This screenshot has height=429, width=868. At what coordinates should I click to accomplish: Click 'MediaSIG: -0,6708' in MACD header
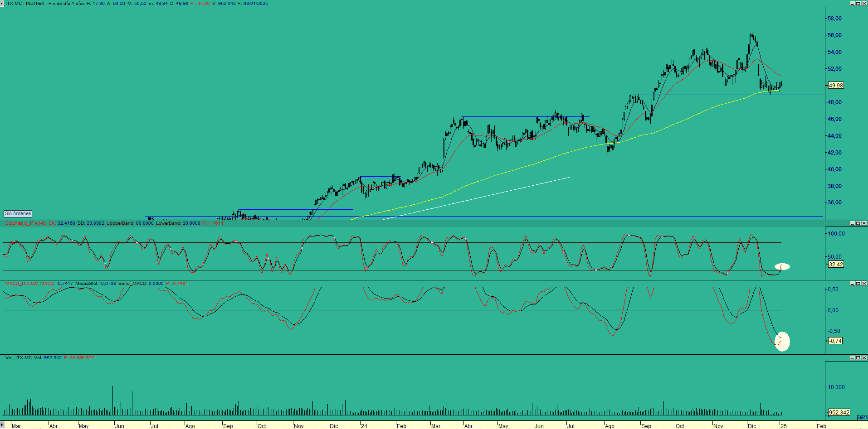(96, 283)
